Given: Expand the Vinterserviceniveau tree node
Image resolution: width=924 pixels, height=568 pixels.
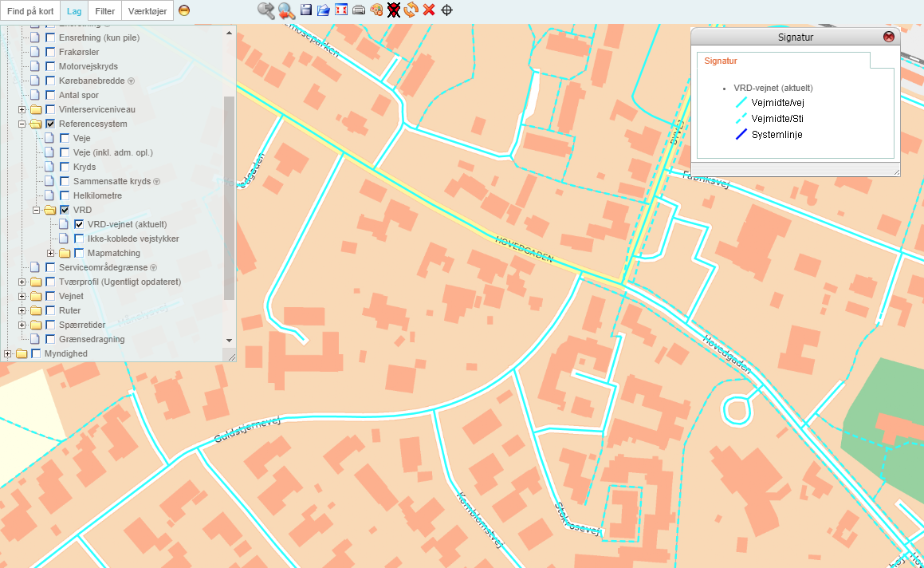Looking at the screenshot, I should point(22,110).
